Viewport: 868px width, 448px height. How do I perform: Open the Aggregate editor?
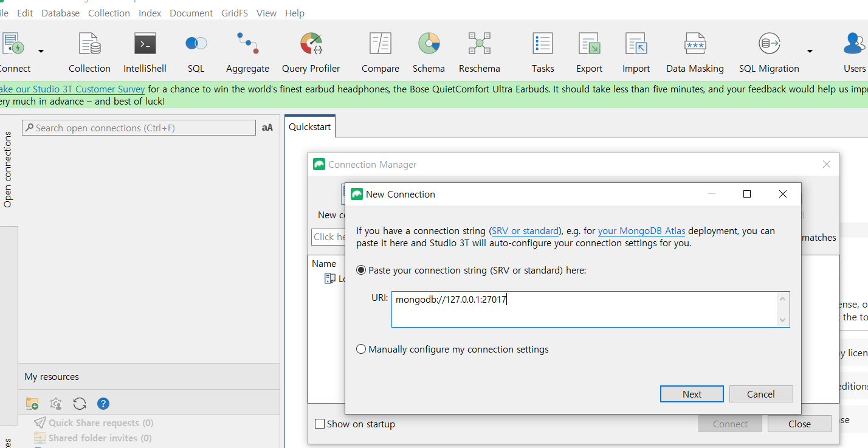pyautogui.click(x=247, y=52)
